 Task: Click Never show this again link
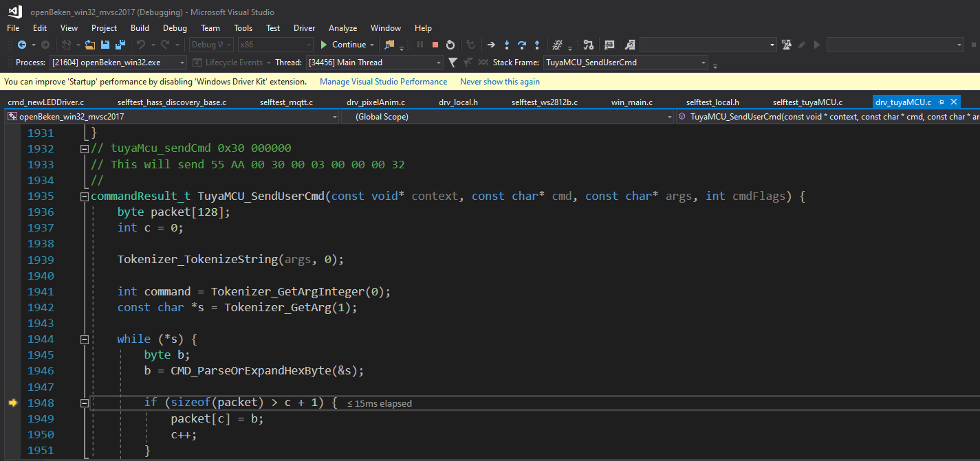pyautogui.click(x=500, y=82)
